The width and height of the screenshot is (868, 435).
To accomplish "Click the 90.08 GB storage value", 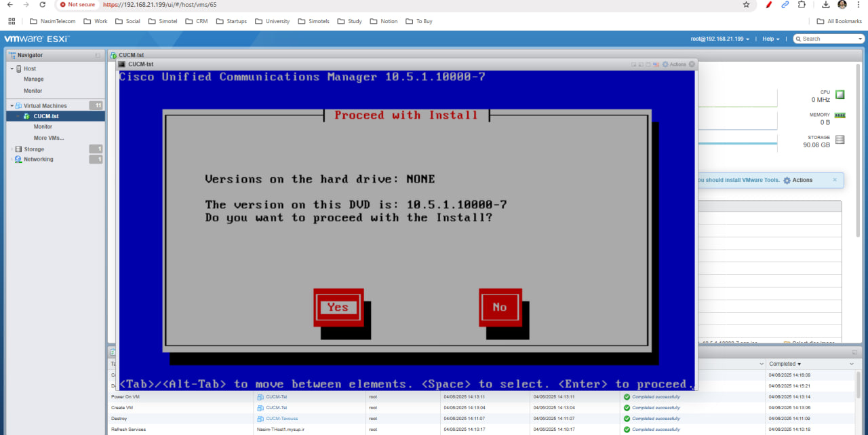I will [x=816, y=145].
